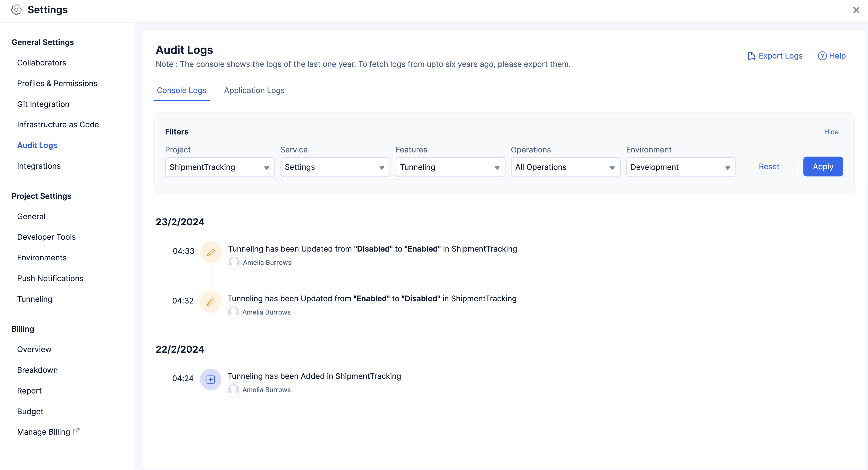Click the Apply button
This screenshot has height=470, width=868.
(x=823, y=167)
